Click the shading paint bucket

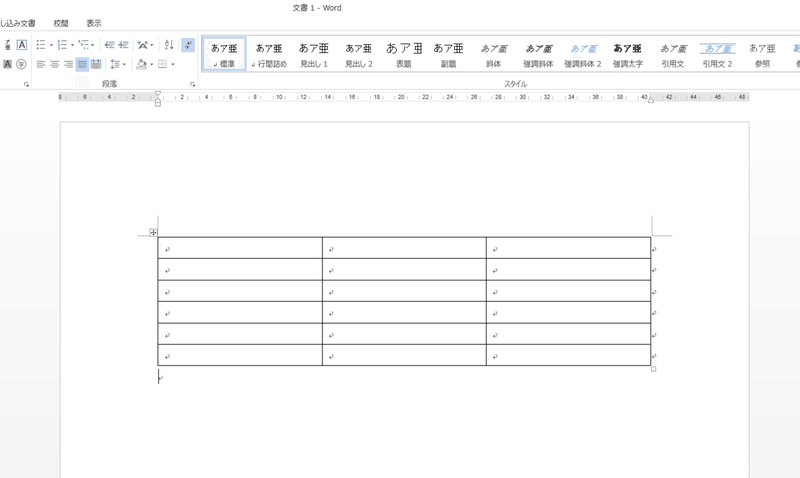[x=142, y=64]
